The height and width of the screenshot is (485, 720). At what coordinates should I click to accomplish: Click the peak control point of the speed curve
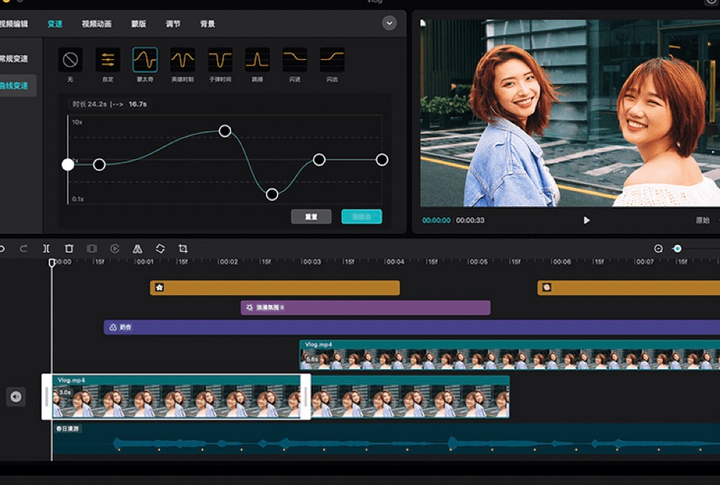[225, 131]
